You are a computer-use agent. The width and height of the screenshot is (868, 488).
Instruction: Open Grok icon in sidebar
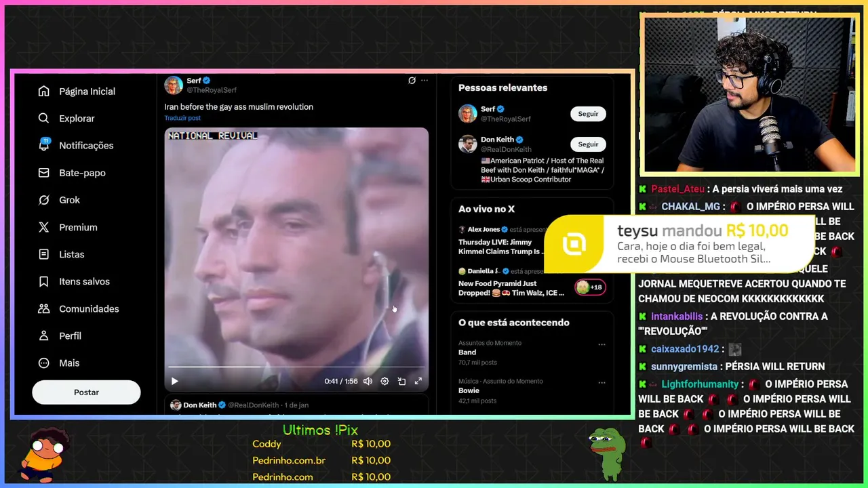[x=44, y=200]
